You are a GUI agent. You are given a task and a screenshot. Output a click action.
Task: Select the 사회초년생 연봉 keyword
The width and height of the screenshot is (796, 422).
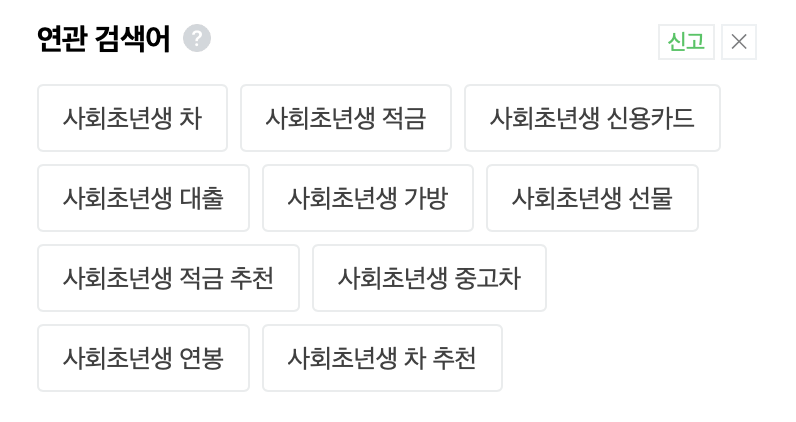[x=143, y=358]
